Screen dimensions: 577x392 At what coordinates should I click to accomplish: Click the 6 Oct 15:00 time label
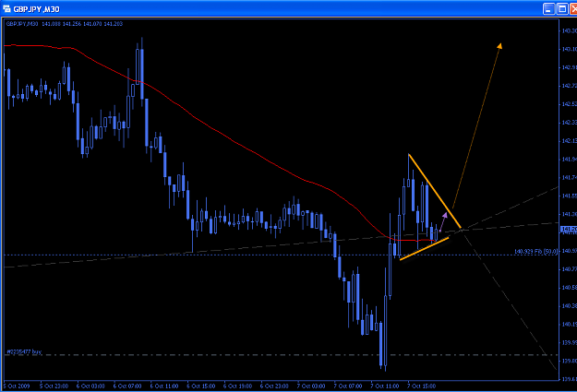click(201, 386)
